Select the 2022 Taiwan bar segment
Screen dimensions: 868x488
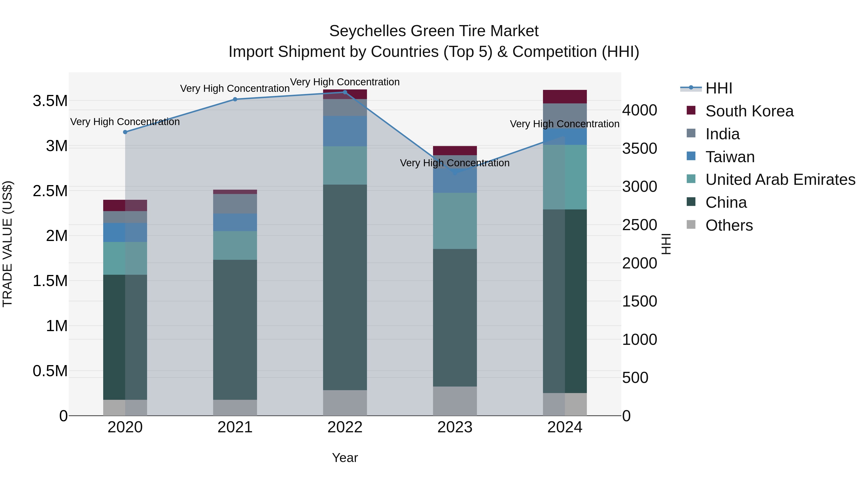(345, 131)
